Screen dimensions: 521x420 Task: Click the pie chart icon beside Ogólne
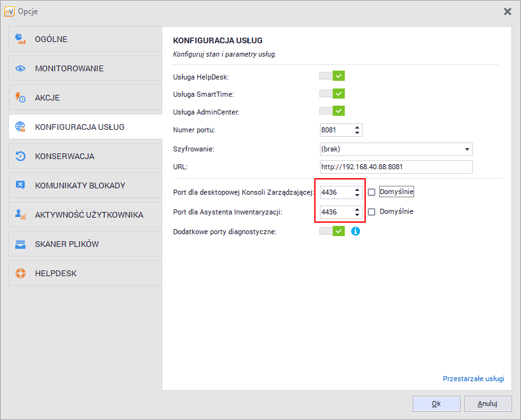point(20,39)
